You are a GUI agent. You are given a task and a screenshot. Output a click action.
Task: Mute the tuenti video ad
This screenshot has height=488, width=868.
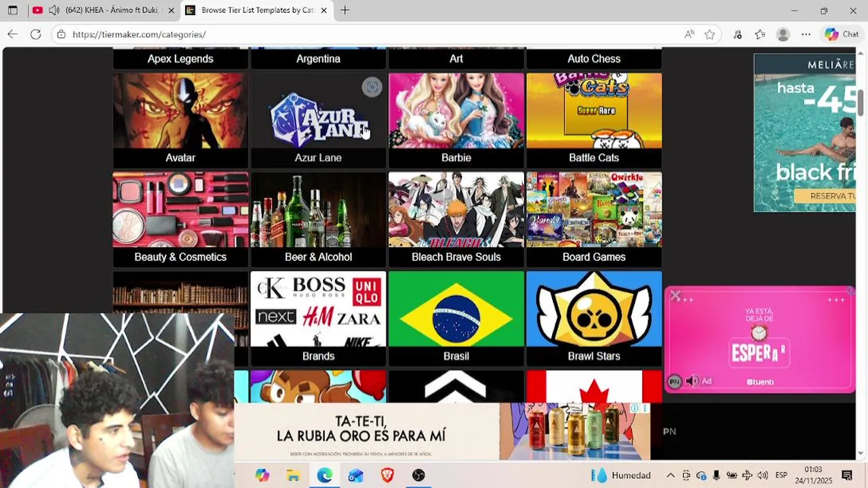pyautogui.click(x=692, y=381)
